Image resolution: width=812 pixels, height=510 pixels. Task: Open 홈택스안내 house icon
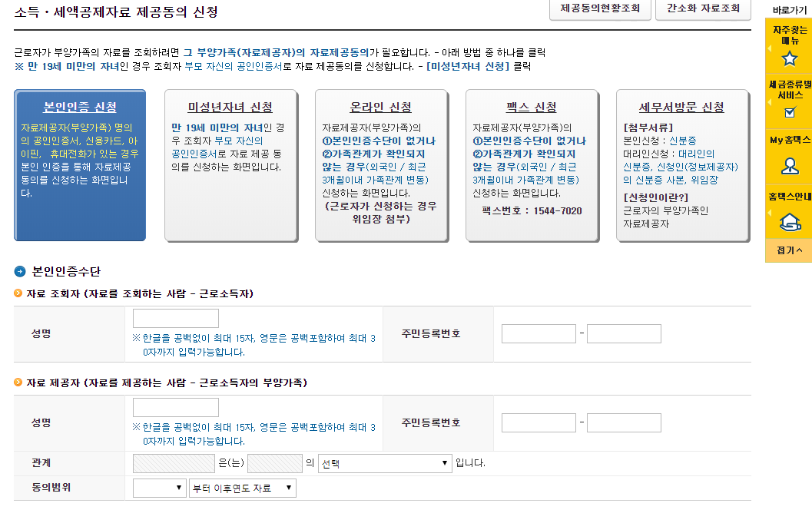(x=790, y=222)
